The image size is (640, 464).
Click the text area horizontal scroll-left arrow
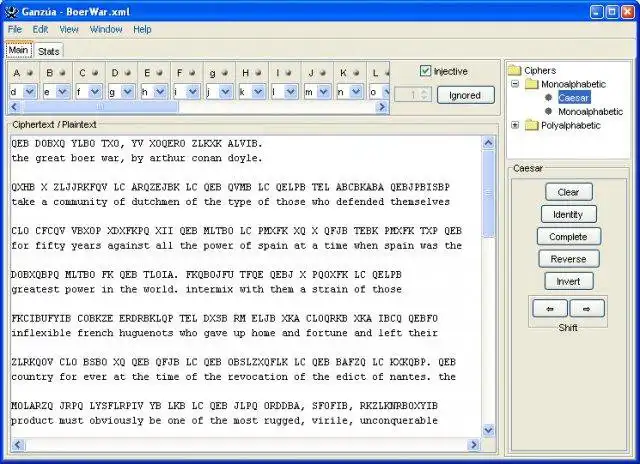[18, 444]
